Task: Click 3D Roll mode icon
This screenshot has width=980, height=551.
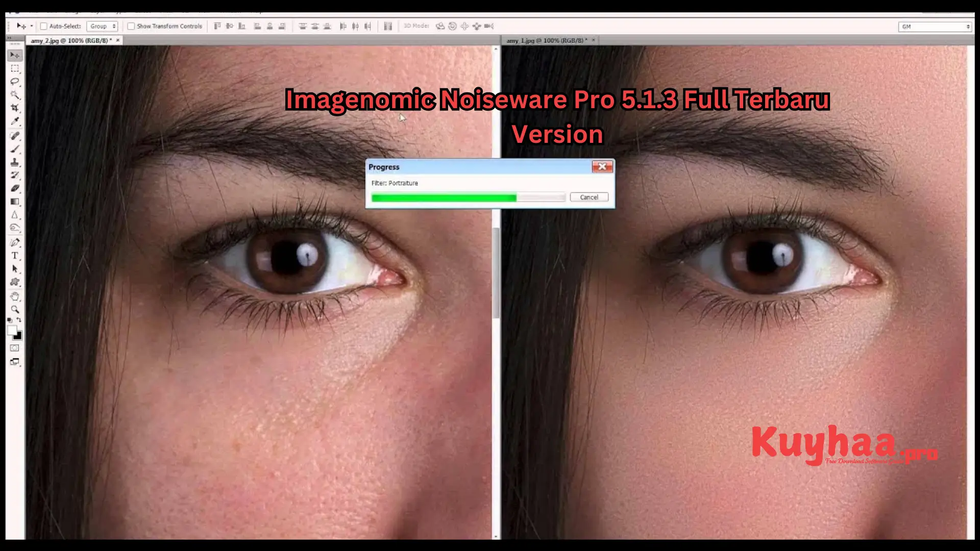Action: 452,26
